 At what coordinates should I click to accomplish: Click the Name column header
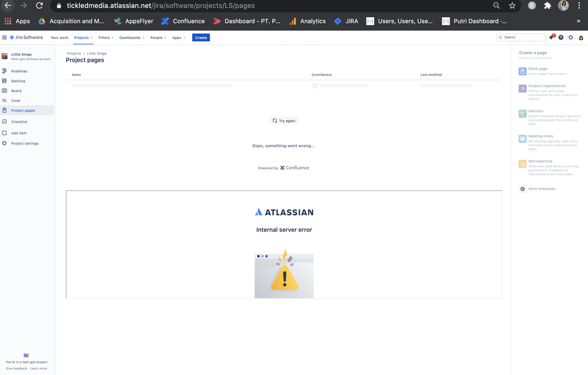(x=77, y=75)
